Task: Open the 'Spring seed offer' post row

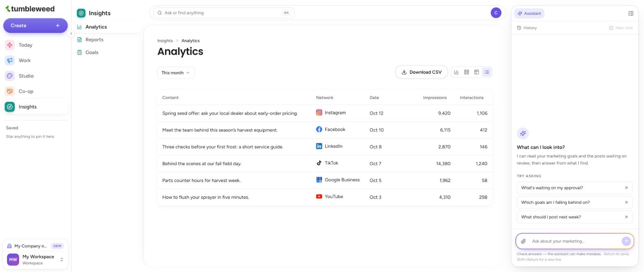Action: tap(324, 113)
